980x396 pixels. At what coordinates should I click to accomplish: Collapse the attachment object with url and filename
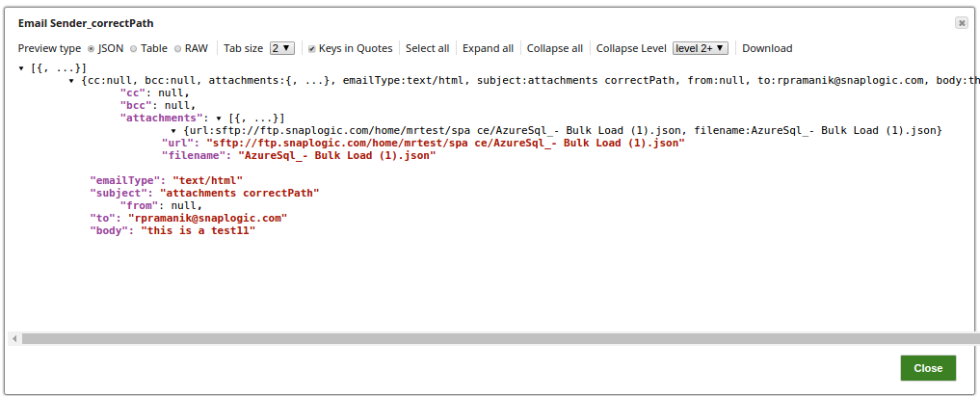click(x=172, y=130)
